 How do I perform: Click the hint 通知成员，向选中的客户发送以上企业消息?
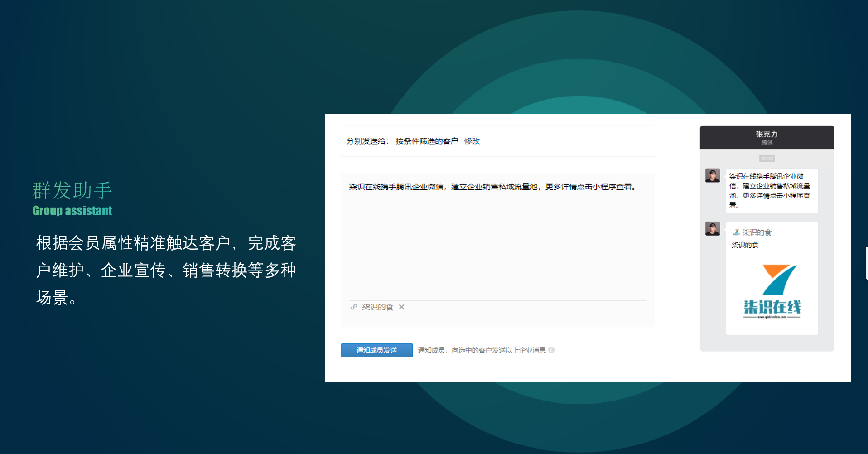(482, 350)
